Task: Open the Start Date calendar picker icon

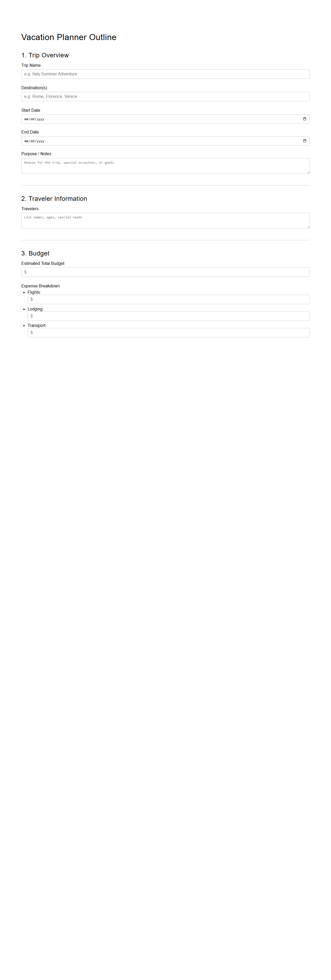Action: [304, 119]
